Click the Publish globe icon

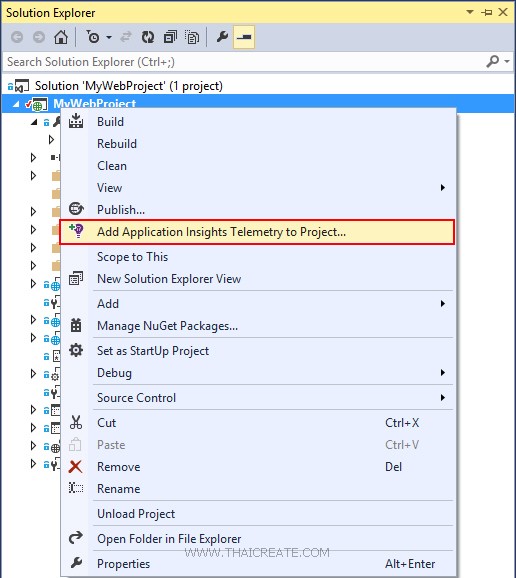coord(76,209)
